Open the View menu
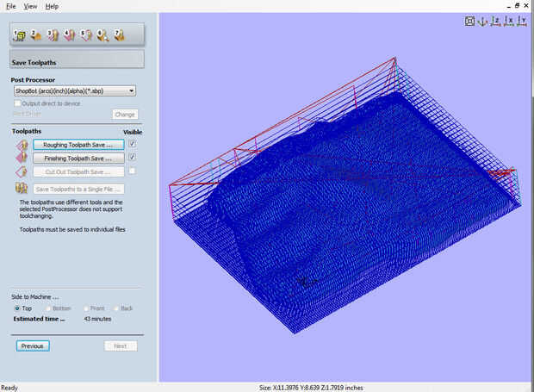 (30, 6)
